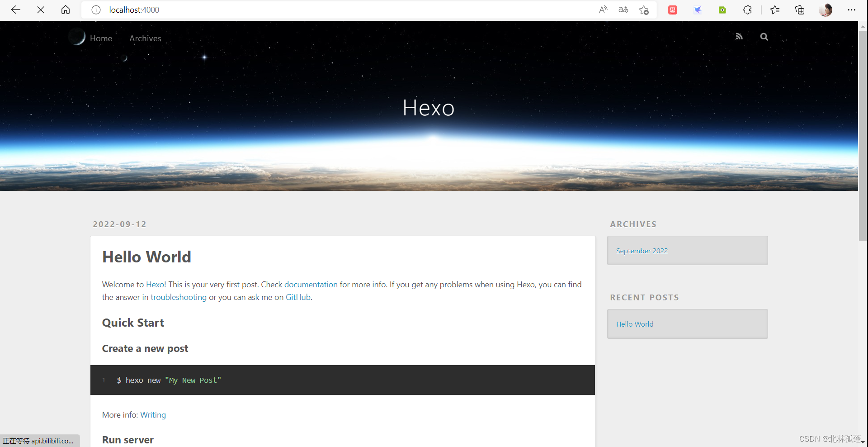The width and height of the screenshot is (868, 447).
Task: View site information icon
Action: click(x=96, y=10)
